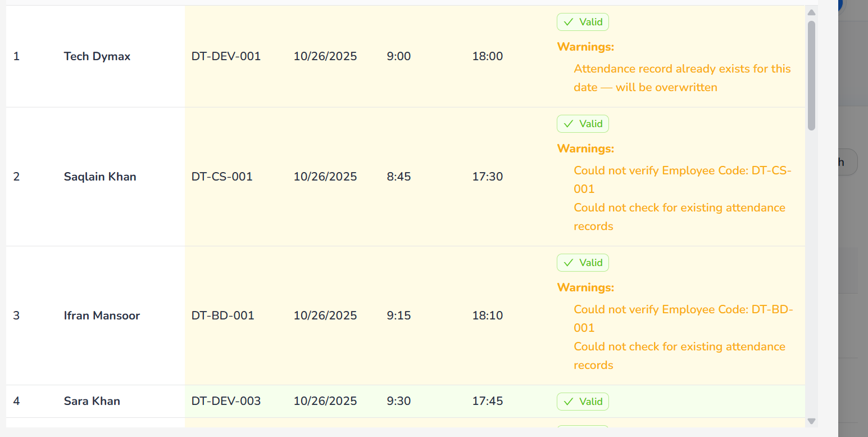The height and width of the screenshot is (437, 868).
Task: Select the Tech Dymax employee name
Action: pos(97,56)
